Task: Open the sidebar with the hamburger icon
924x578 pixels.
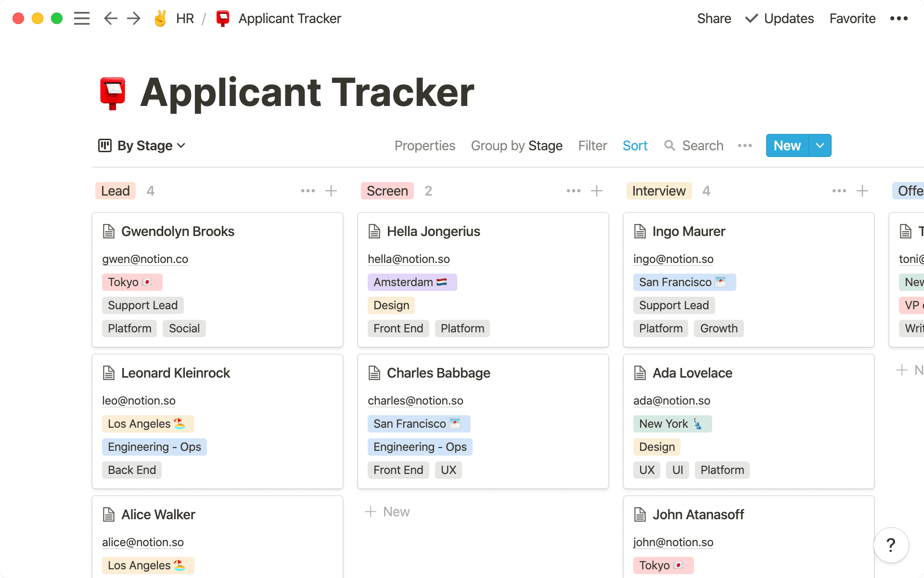Action: [82, 18]
